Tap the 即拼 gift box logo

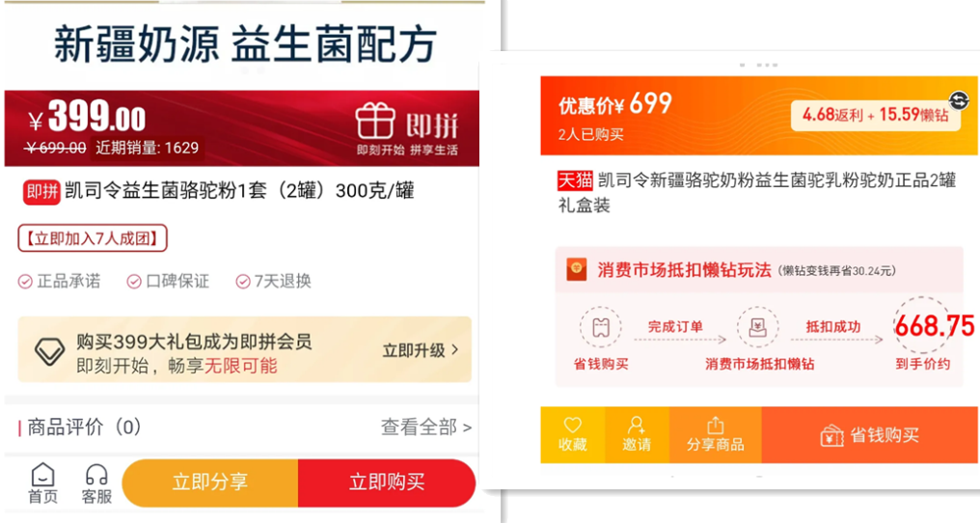[x=375, y=121]
